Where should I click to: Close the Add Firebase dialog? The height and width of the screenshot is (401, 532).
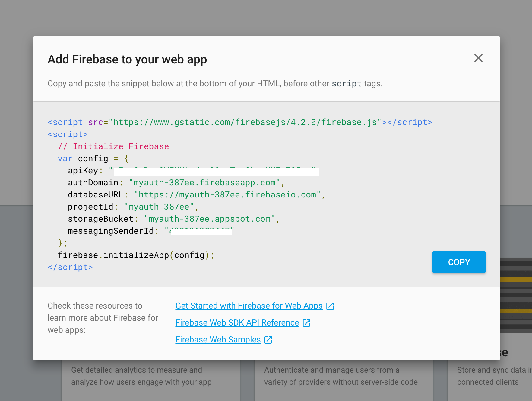[x=478, y=58]
